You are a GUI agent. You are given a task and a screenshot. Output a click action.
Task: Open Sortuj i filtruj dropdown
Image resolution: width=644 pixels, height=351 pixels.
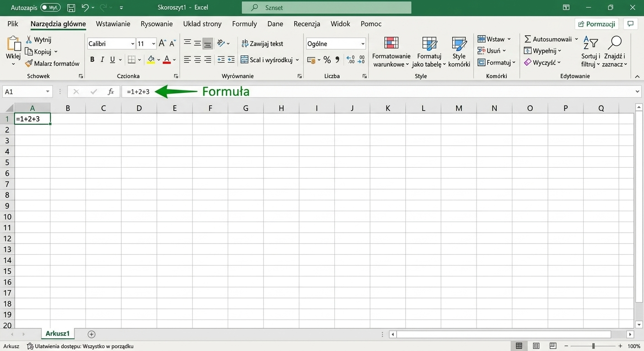point(590,52)
